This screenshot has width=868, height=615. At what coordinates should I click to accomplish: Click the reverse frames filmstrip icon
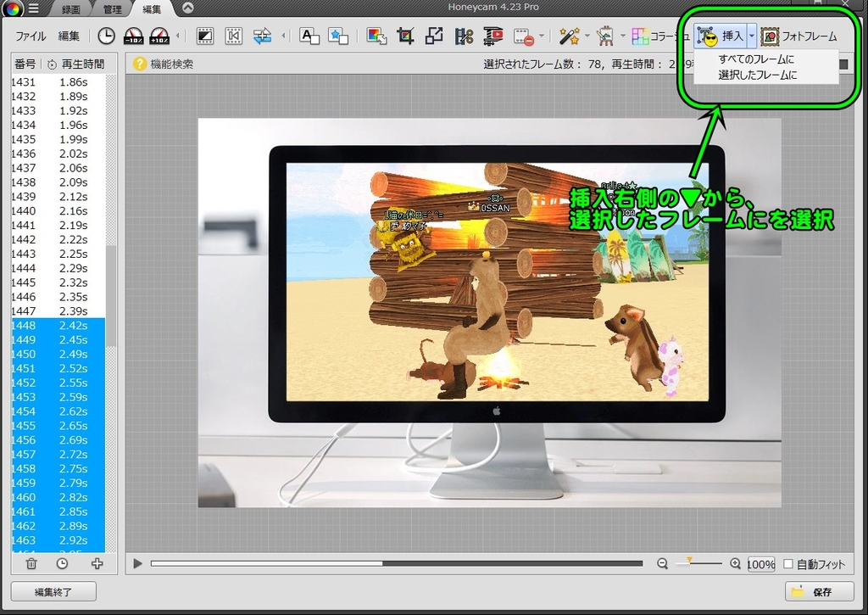pyautogui.click(x=234, y=36)
